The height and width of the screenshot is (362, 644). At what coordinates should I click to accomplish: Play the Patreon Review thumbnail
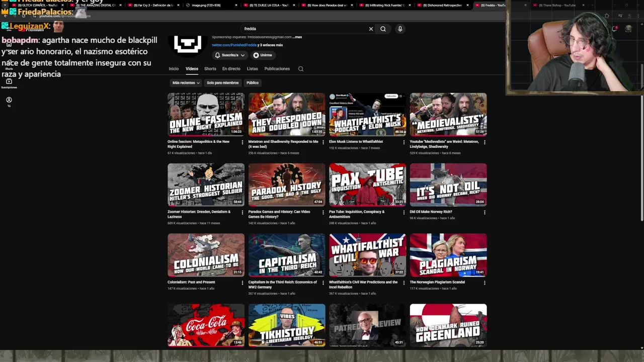point(367,325)
